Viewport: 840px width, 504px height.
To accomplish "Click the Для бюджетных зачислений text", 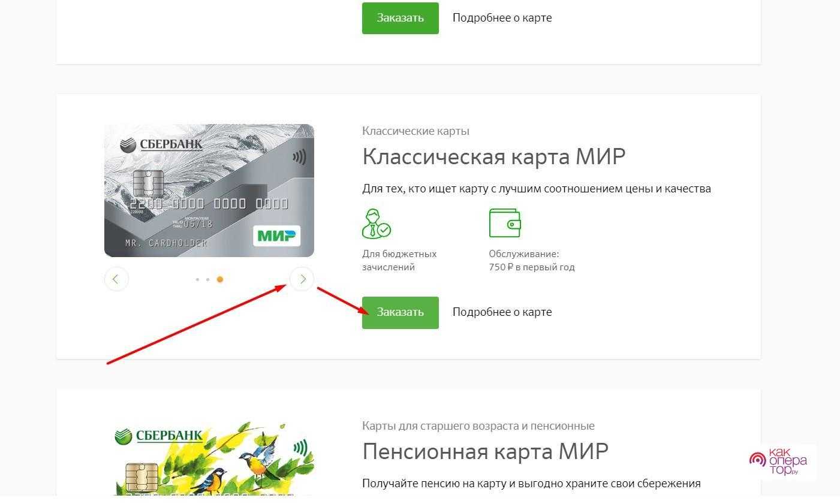I will 399,261.
